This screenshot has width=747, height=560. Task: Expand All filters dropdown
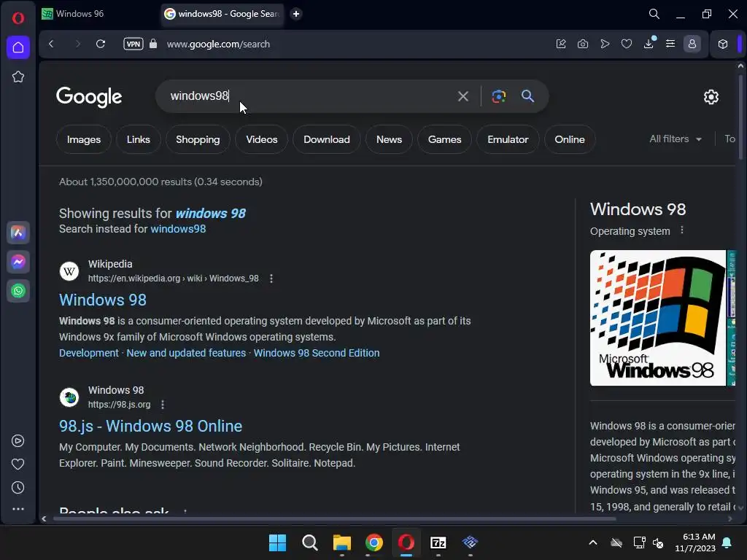click(676, 139)
